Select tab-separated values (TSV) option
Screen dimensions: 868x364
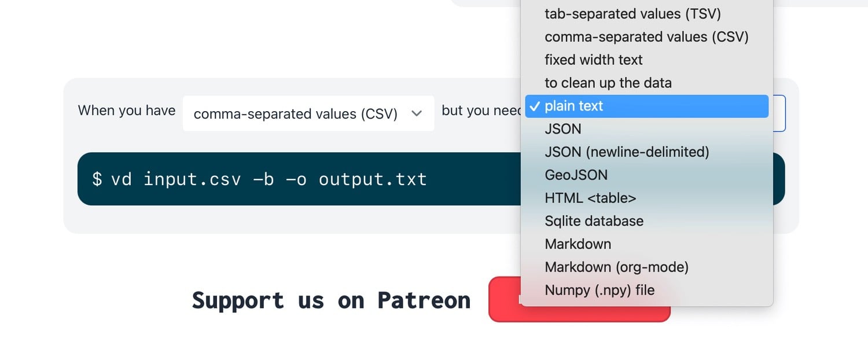pos(647,14)
